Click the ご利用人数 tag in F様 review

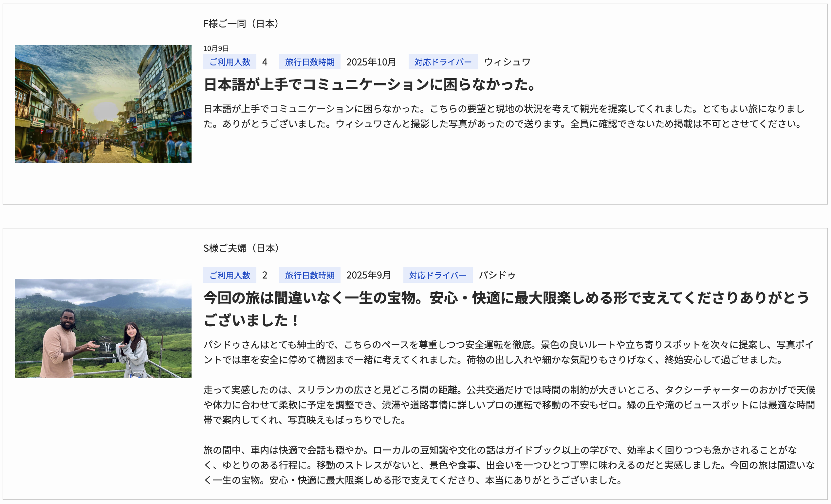[x=230, y=62]
